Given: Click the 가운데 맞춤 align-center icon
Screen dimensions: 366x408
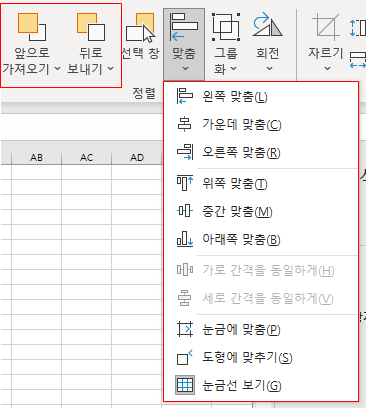Looking at the screenshot, I should pos(185,124).
